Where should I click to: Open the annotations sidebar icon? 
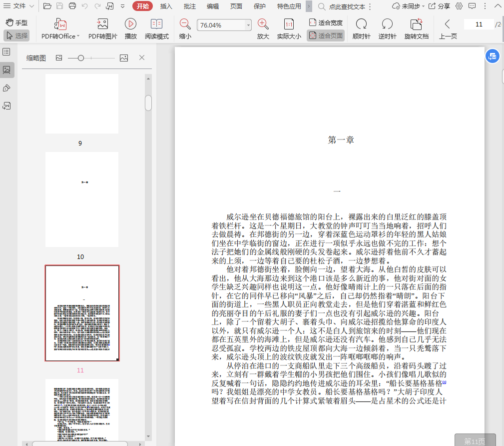6,88
